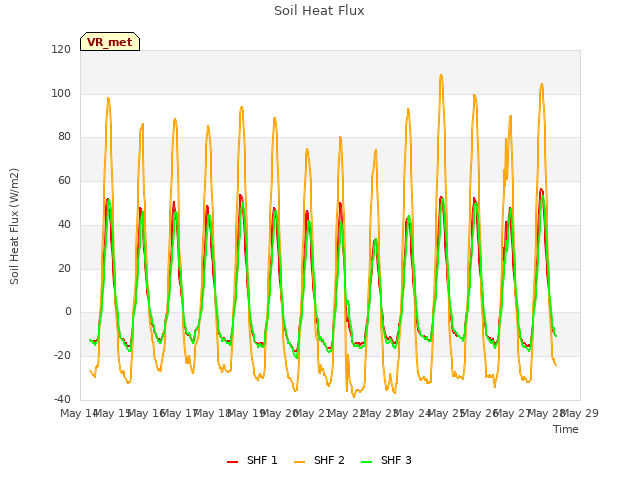Click the red SHF 1 legend marker
This screenshot has height=480, width=640.
click(x=233, y=462)
